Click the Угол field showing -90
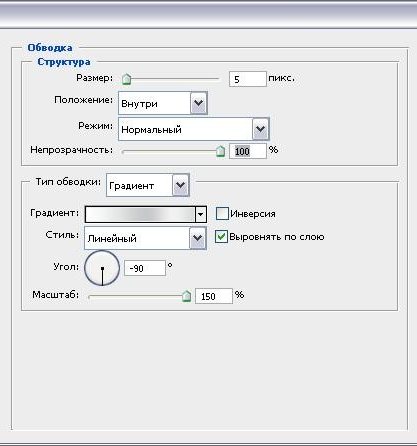Viewport: 417px width, 446px height. (x=145, y=268)
